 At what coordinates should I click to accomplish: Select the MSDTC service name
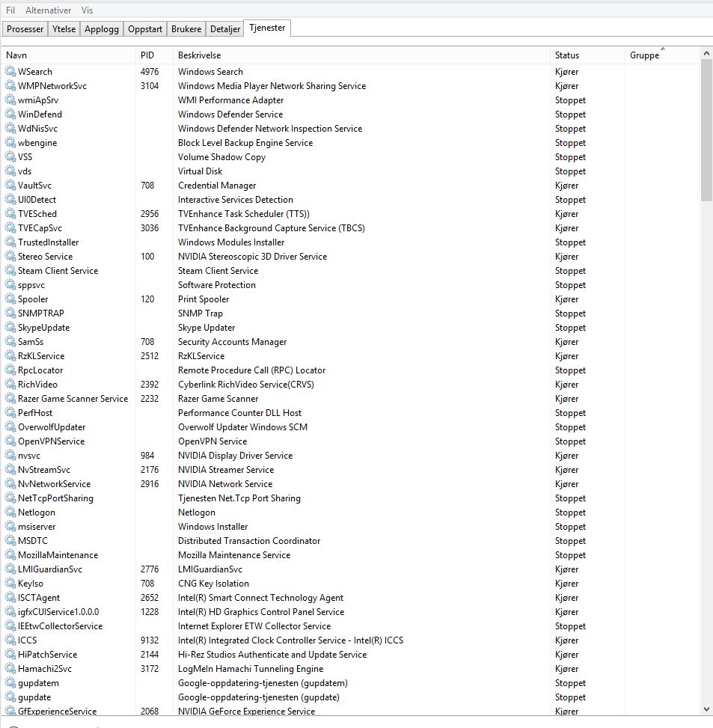[x=32, y=540]
